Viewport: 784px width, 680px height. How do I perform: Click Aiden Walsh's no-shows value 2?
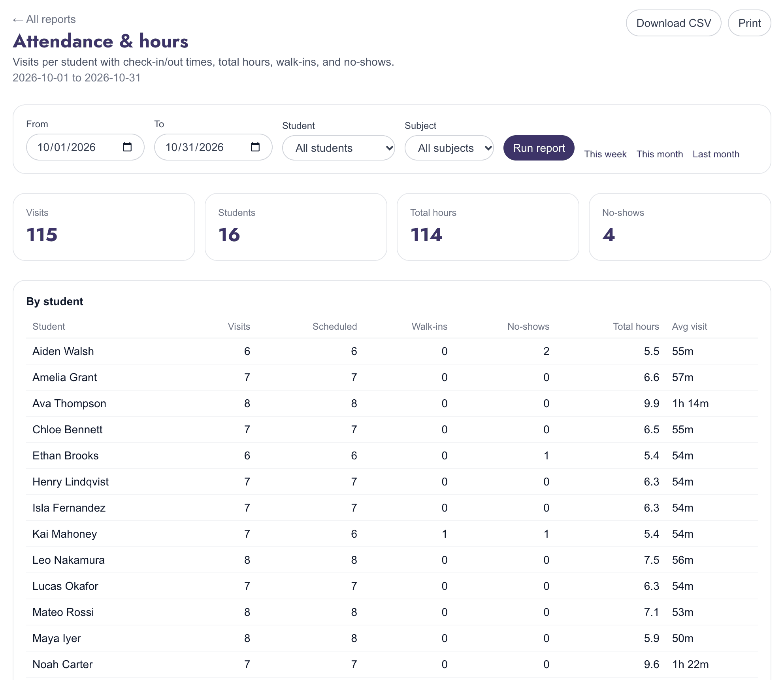click(x=546, y=351)
